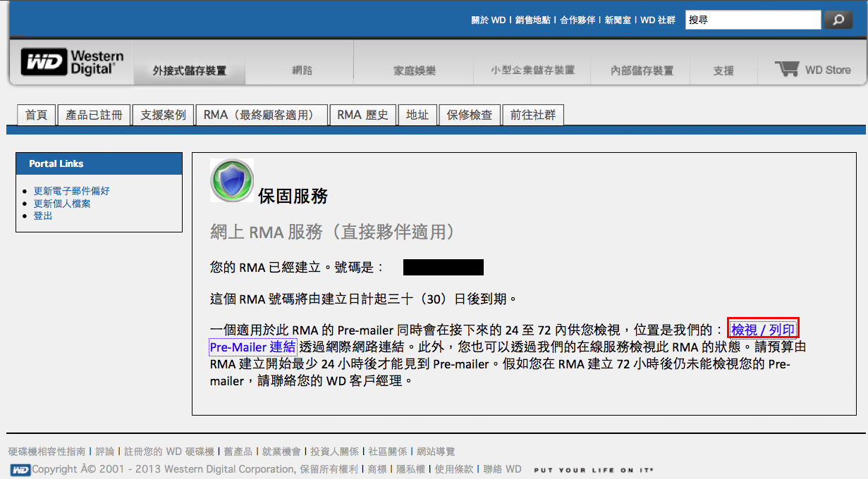The height and width of the screenshot is (479, 868).
Task: Click the search magnifier button
Action: [838, 20]
